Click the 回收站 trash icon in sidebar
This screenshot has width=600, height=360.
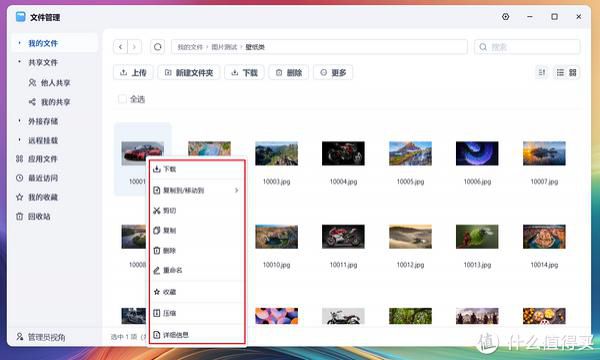coord(20,216)
